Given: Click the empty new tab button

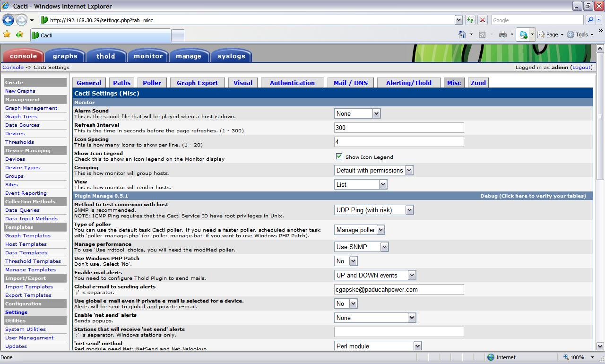Looking at the screenshot, I should tap(178, 35).
